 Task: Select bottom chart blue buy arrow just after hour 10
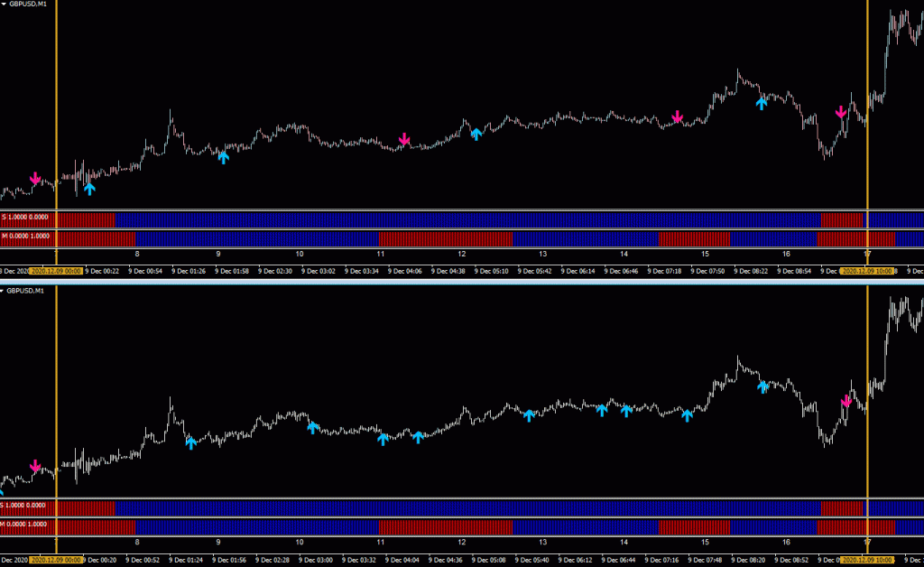(x=313, y=427)
